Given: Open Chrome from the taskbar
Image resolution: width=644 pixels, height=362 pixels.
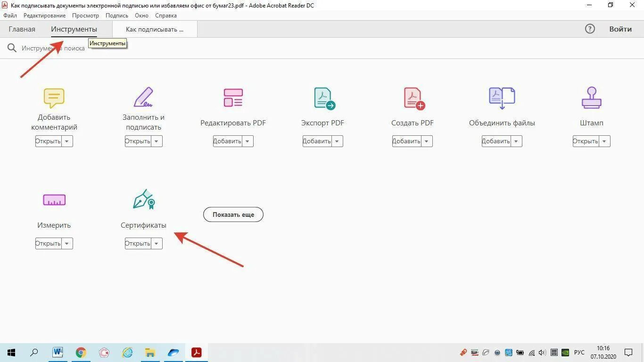Looking at the screenshot, I should [x=81, y=352].
